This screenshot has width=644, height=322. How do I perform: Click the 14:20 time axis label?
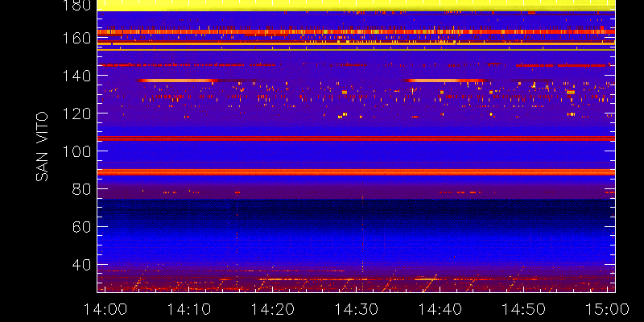pyautogui.click(x=272, y=309)
